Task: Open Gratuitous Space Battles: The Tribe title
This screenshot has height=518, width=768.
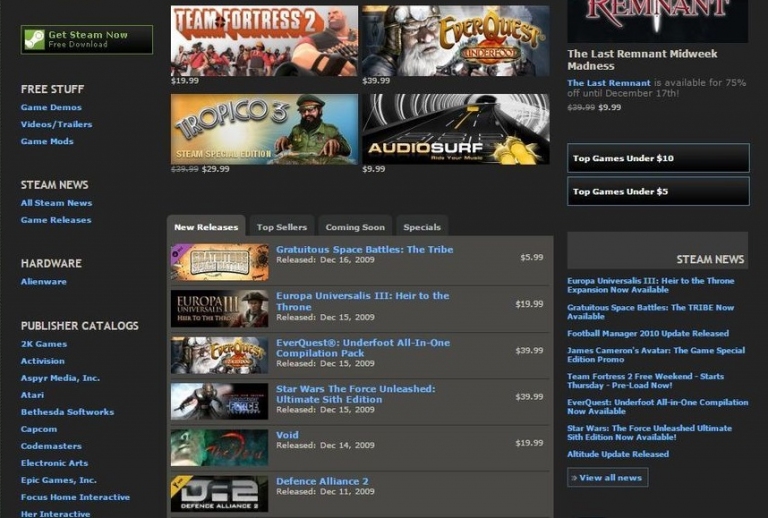Action: click(364, 250)
